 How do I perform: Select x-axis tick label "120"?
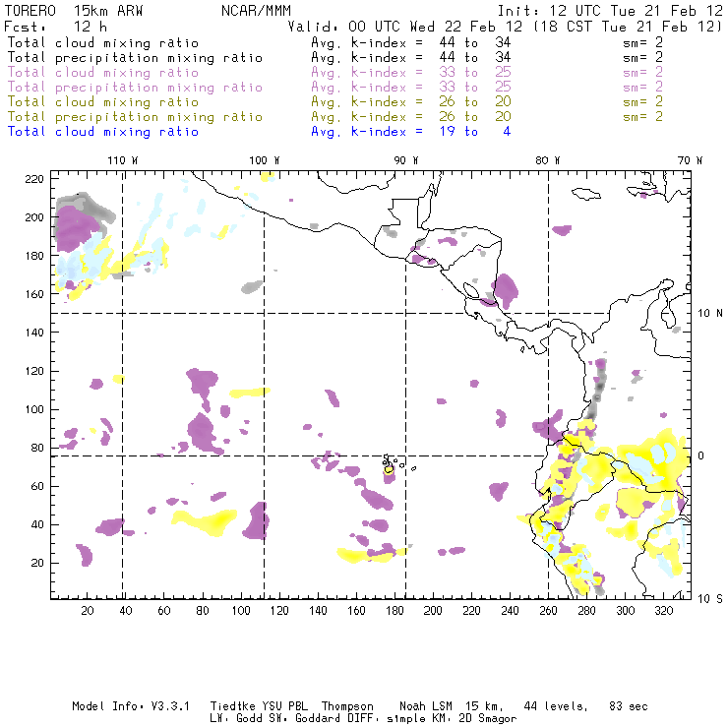279,611
